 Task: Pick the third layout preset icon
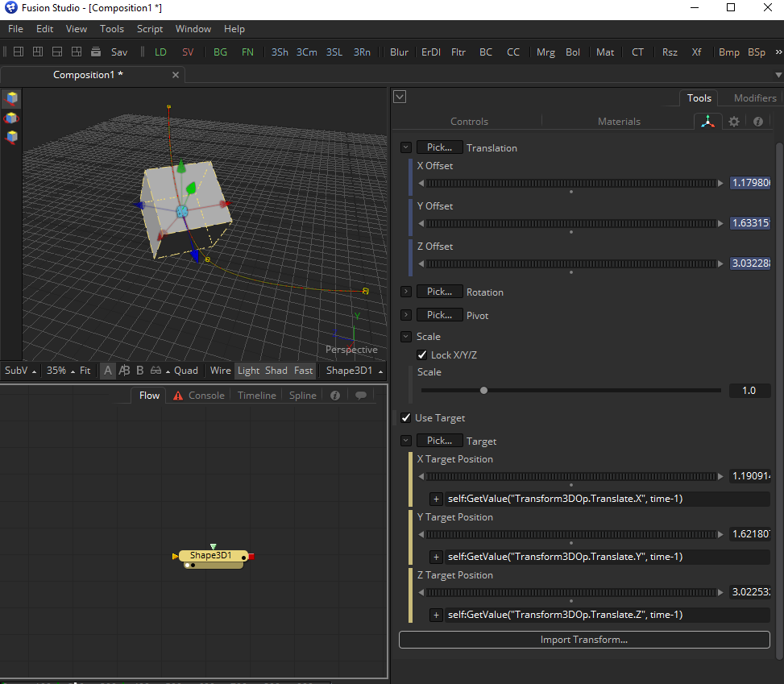tap(57, 52)
